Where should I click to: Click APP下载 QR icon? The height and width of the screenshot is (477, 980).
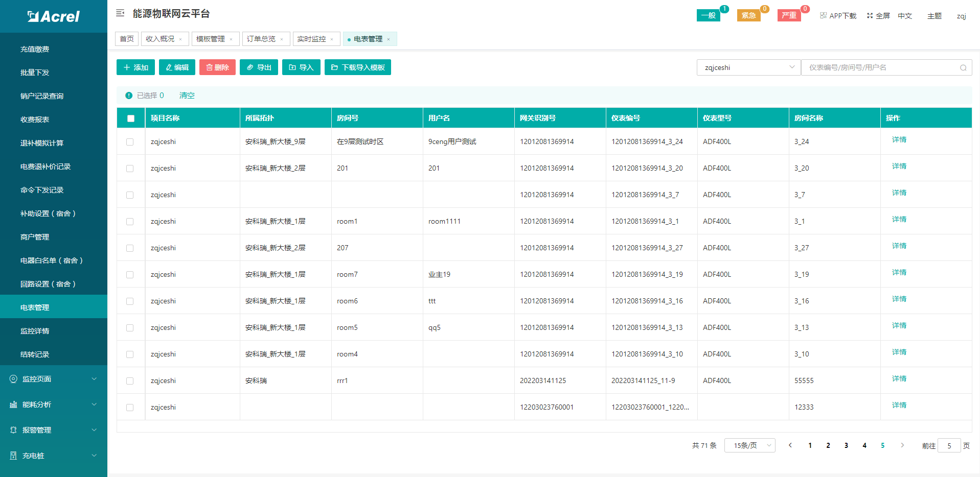pos(823,15)
